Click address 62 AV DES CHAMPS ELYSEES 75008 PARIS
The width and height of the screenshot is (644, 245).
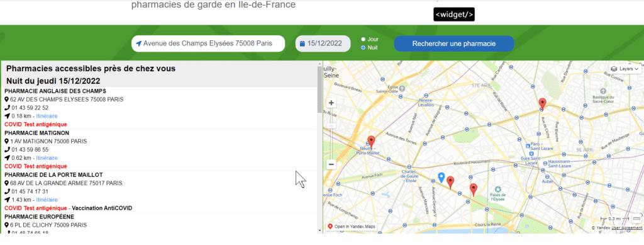[67, 100]
